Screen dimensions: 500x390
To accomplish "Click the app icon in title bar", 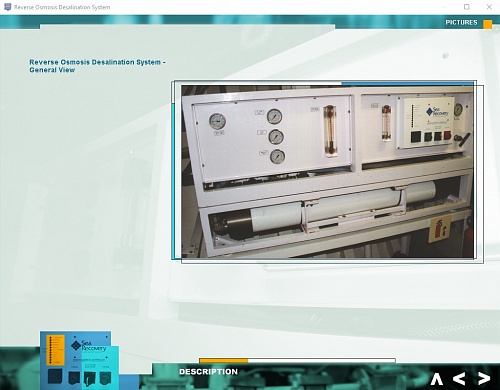I will coord(7,7).
